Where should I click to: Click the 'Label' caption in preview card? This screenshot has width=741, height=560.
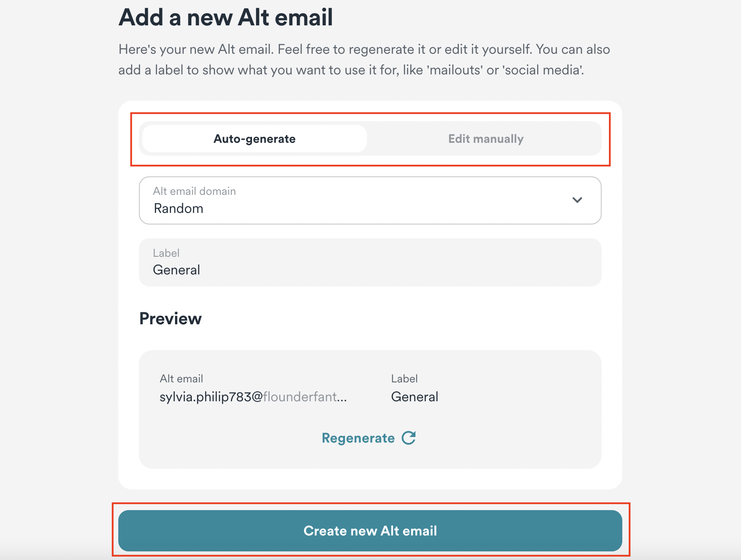click(404, 378)
